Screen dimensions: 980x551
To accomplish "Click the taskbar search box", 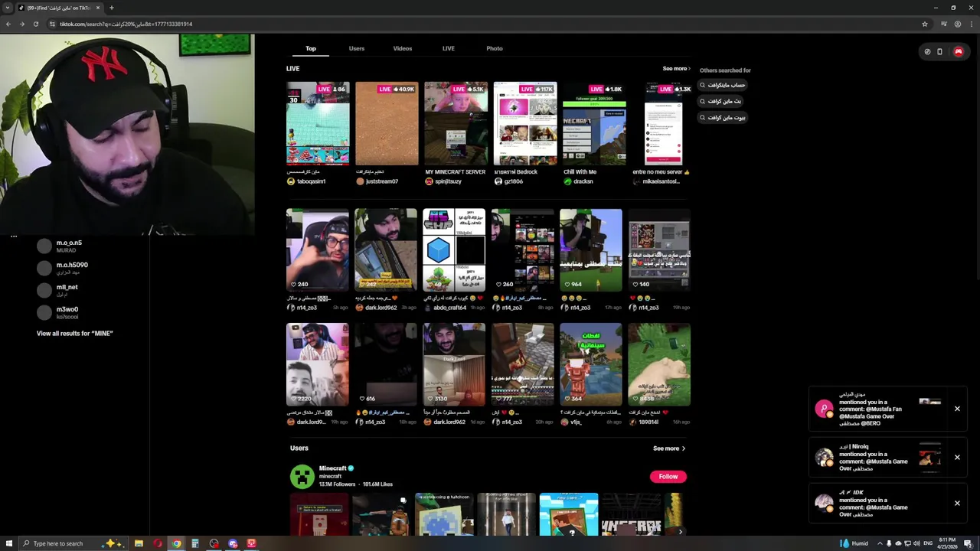I will (x=73, y=543).
